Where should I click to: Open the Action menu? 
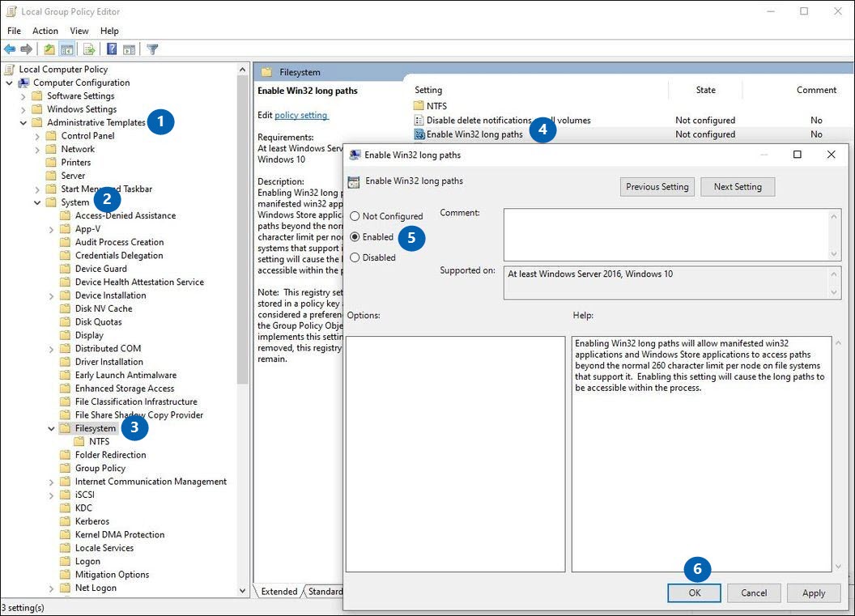pyautogui.click(x=45, y=31)
